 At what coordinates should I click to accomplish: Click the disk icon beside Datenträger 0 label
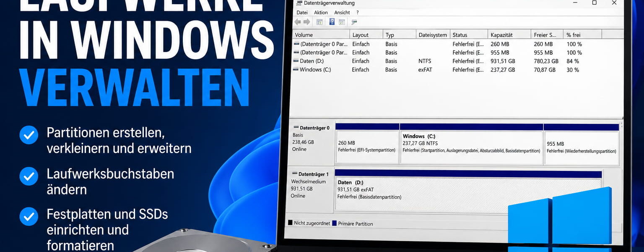tap(296, 127)
